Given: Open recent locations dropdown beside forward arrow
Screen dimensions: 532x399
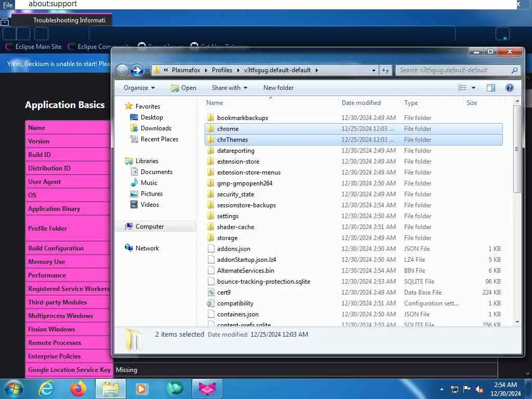Looking at the screenshot, I should pos(147,71).
